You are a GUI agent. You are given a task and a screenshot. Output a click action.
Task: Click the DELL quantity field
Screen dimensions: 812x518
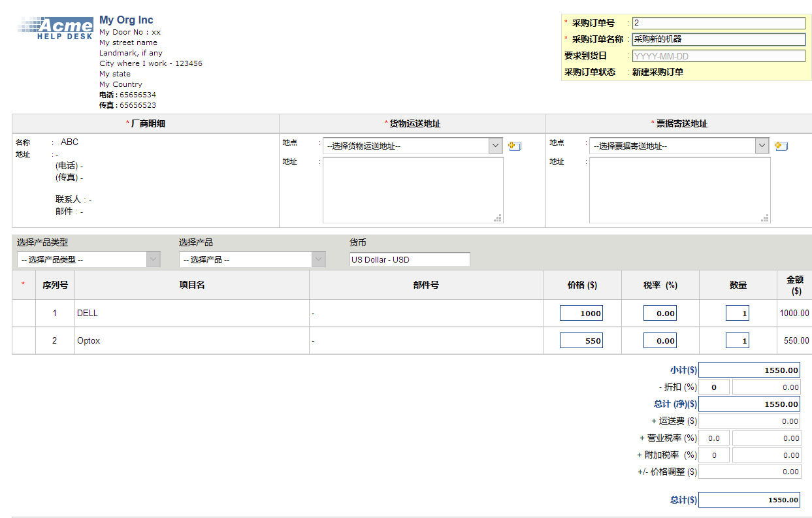pos(738,314)
